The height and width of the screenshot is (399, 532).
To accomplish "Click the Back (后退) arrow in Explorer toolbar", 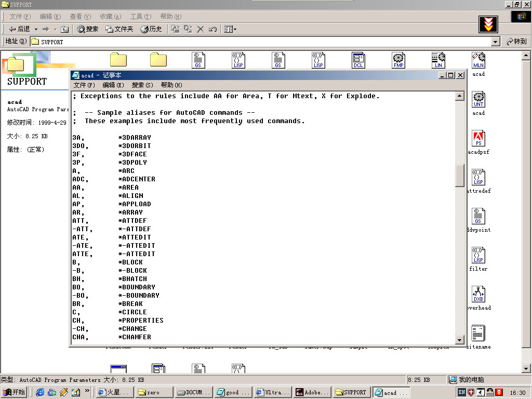I will tap(19, 29).
